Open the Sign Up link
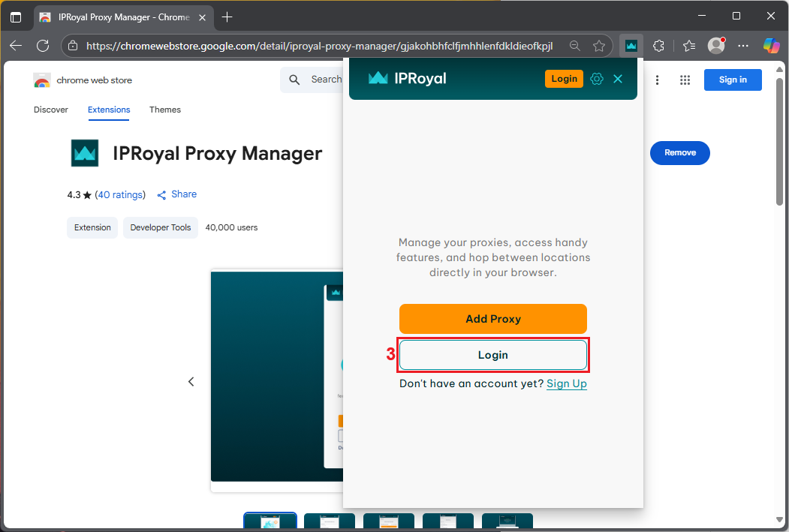Viewport: 789px width, 532px height. [567, 383]
